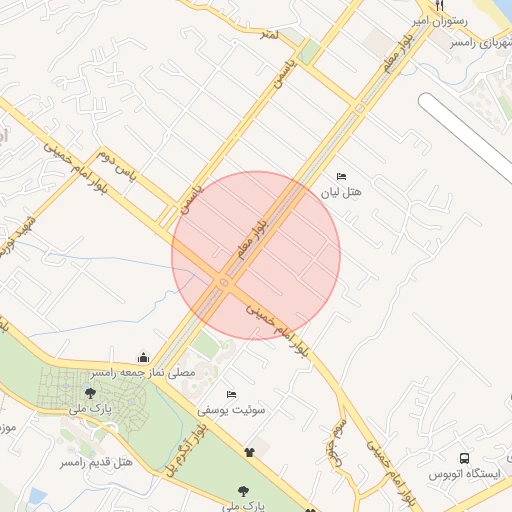Click the سوئیت یوسفی label
Screen dimensions: 512x512
point(231,410)
